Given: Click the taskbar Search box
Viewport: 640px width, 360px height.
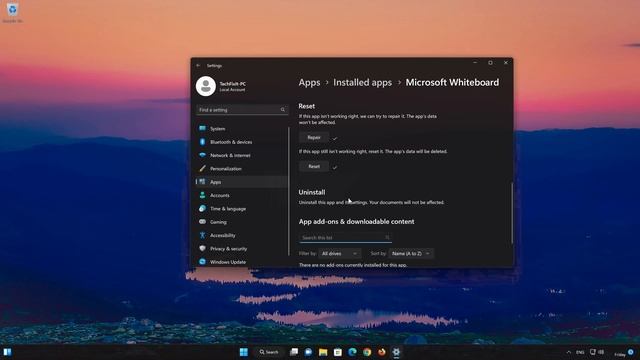Looking at the screenshot, I should click(x=269, y=352).
